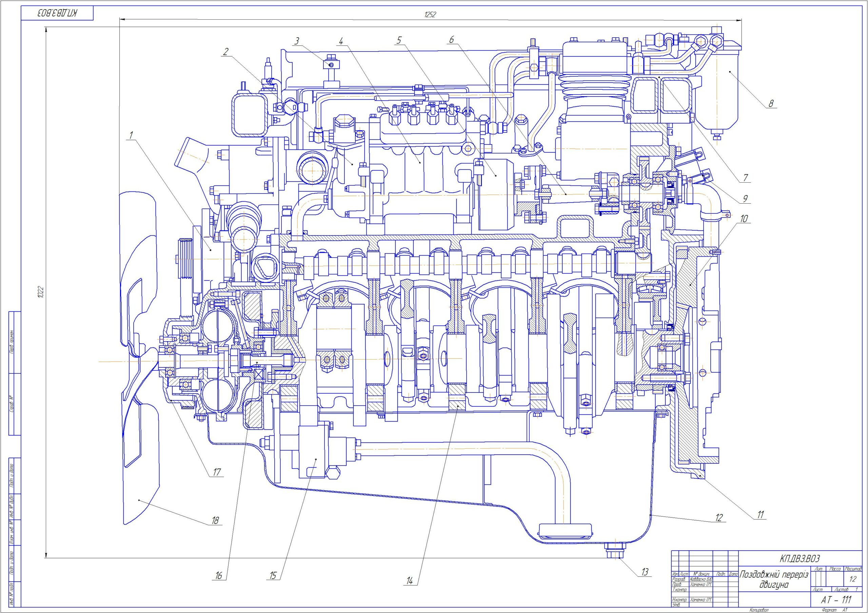
Task: Click callout number 1 label
Action: click(131, 135)
